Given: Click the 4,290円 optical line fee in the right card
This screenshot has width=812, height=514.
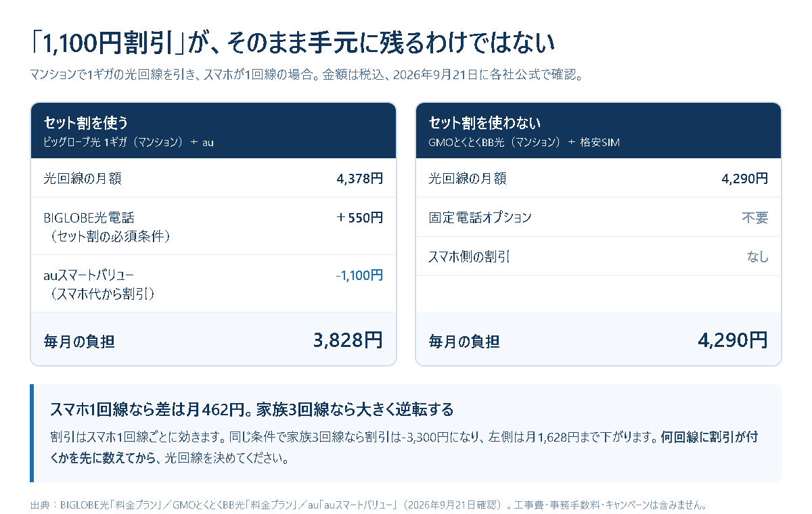Looking at the screenshot, I should (744, 179).
